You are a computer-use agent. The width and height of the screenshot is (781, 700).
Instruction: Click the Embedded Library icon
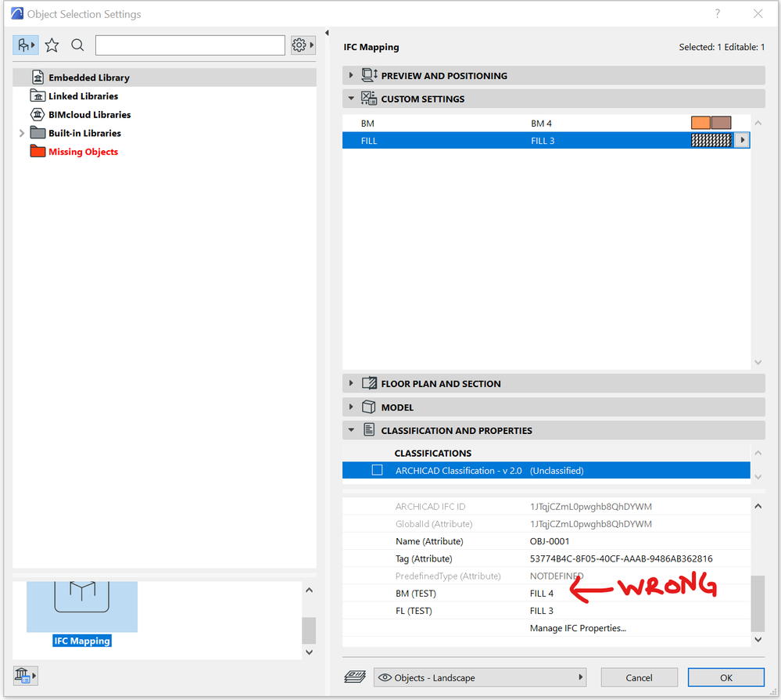(38, 77)
